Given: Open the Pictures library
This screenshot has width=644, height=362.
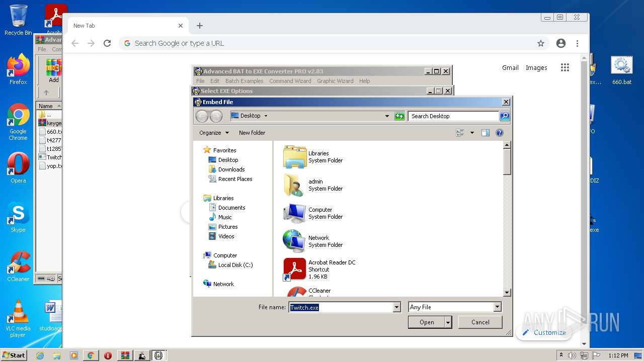Looking at the screenshot, I should [x=228, y=227].
